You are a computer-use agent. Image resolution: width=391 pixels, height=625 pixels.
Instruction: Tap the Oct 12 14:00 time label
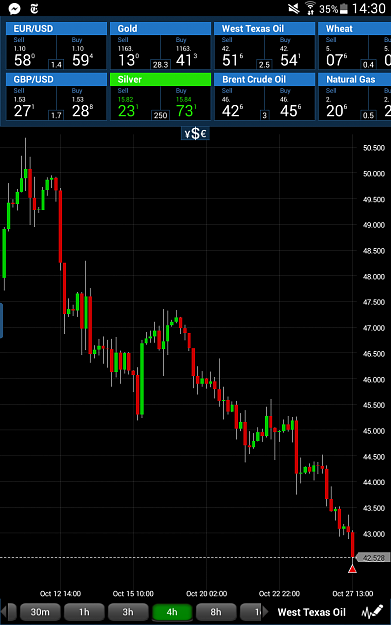tap(60, 594)
